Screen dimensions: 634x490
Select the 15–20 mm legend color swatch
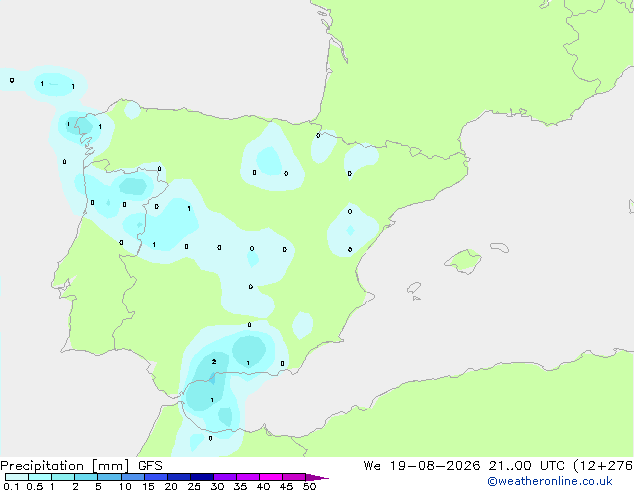click(156, 477)
